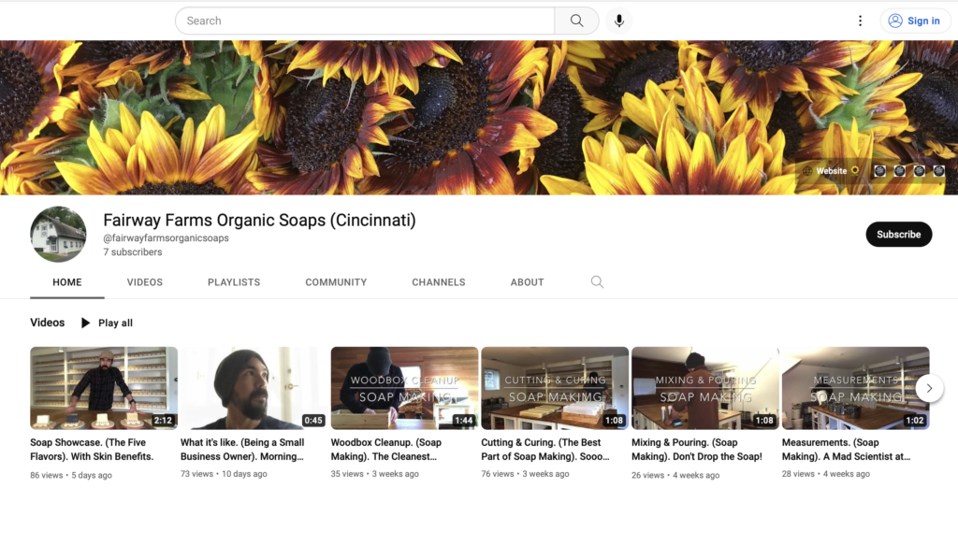Click the channel name 'Fairway Farms Organic Soaps (Cincinnati)'

259,220
